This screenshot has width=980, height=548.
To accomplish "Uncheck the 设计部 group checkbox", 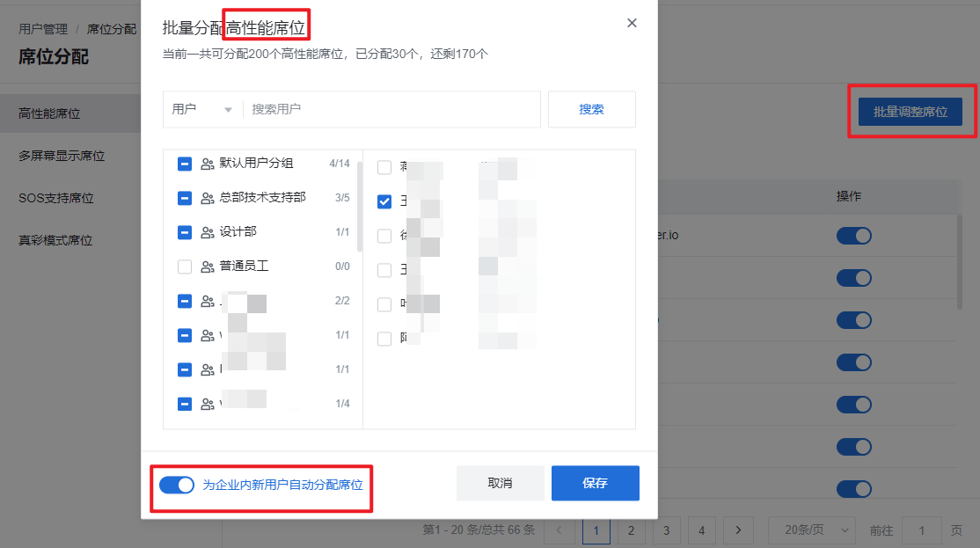I will tap(185, 232).
